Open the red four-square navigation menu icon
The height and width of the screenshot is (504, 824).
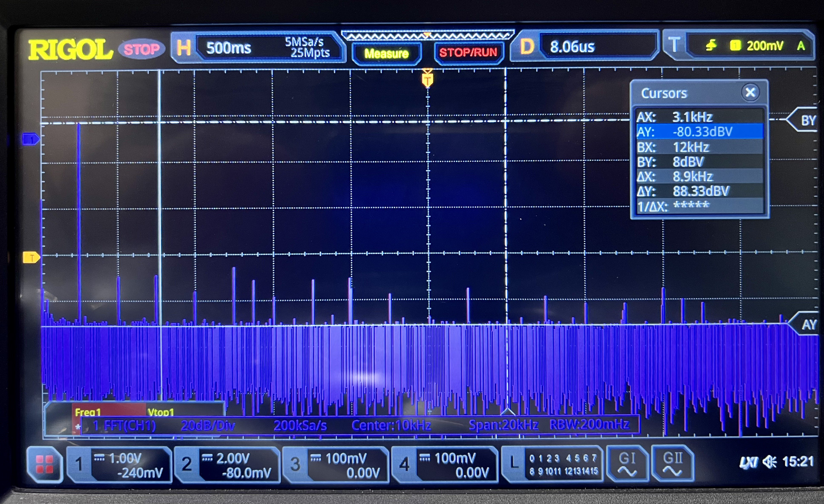point(44,464)
